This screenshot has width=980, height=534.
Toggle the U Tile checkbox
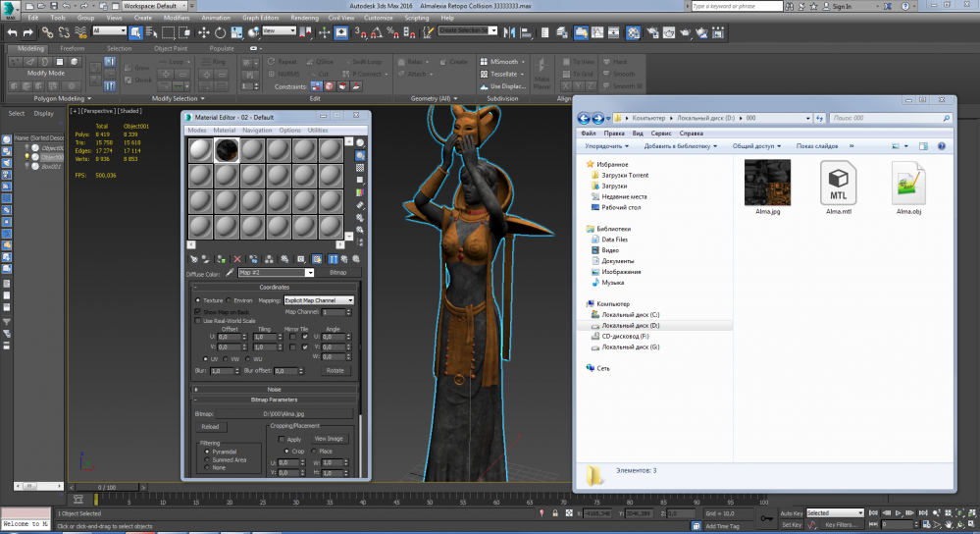coord(305,337)
